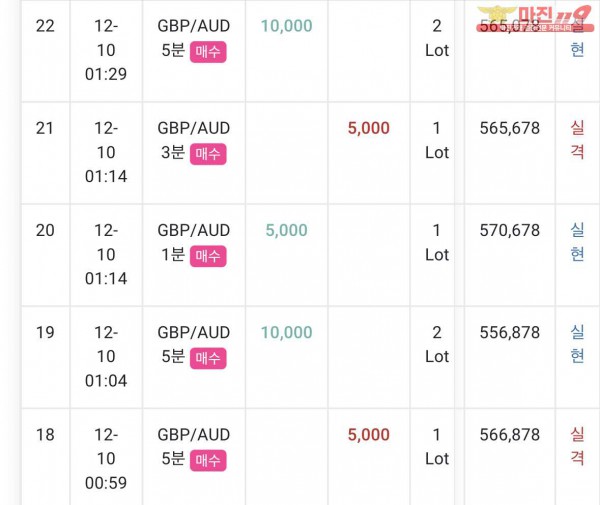Select the balance 556,878 cell
600x505 pixels.
(510, 332)
